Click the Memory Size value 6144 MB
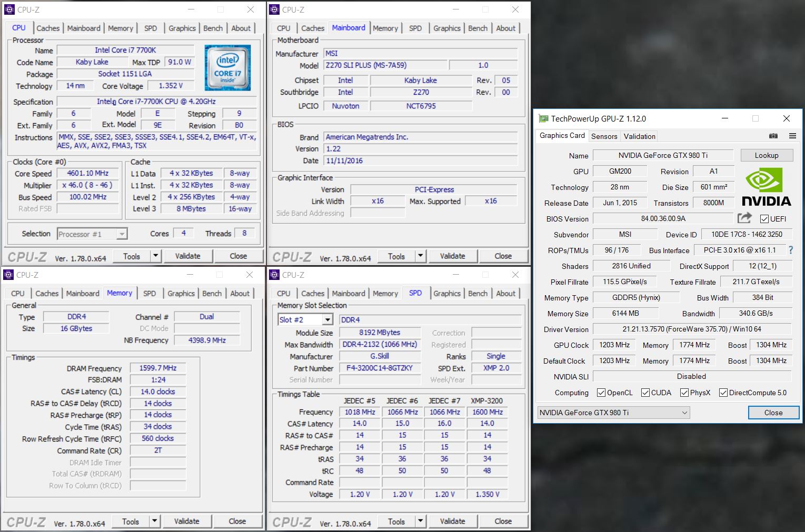 coord(626,313)
